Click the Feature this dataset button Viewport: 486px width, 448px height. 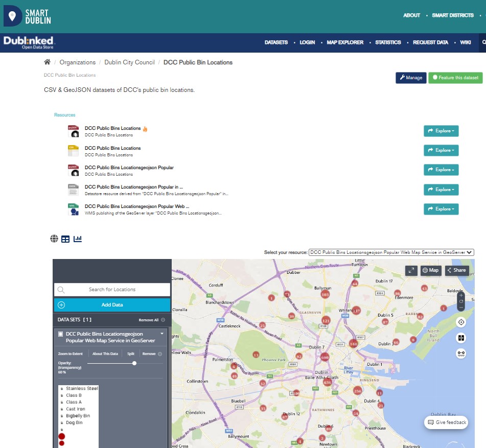tap(455, 78)
